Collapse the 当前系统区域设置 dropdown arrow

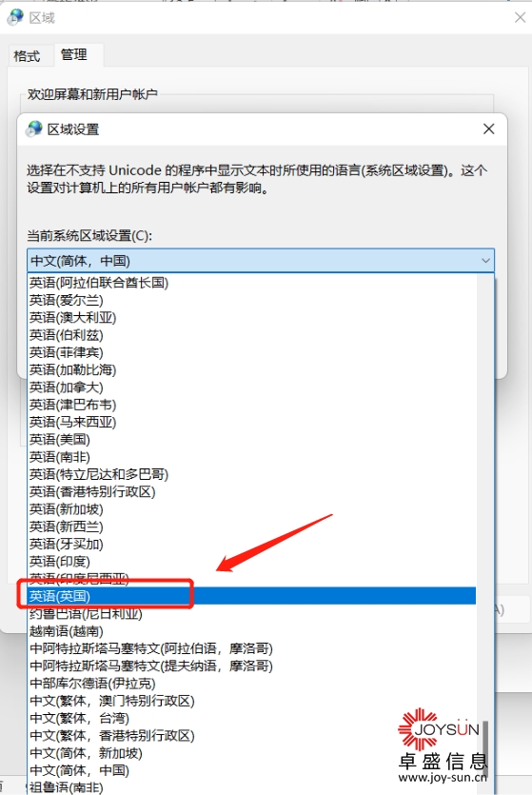484,261
